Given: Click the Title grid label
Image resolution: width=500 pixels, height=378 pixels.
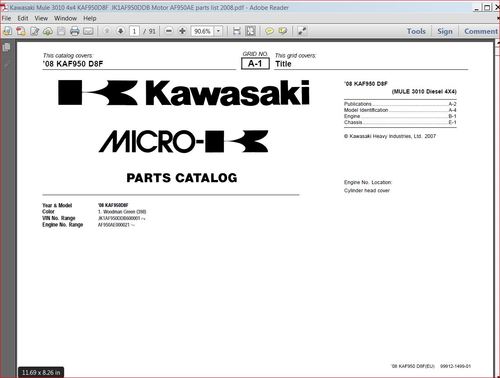Looking at the screenshot, I should pos(283,64).
